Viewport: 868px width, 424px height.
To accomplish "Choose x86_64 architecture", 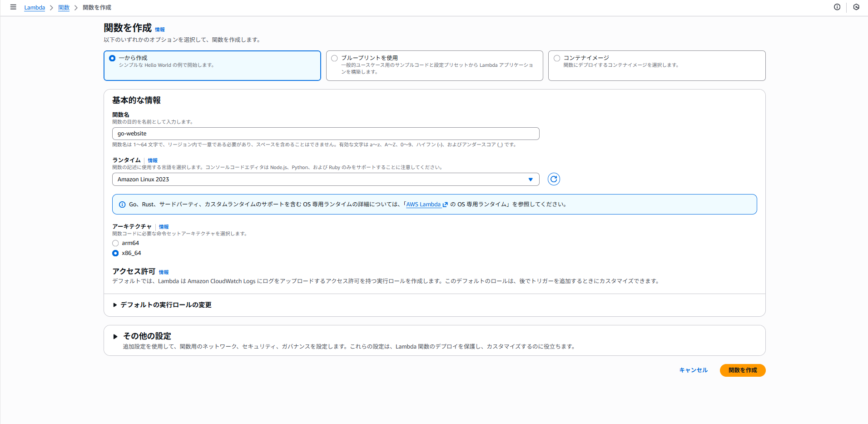I will [x=115, y=253].
